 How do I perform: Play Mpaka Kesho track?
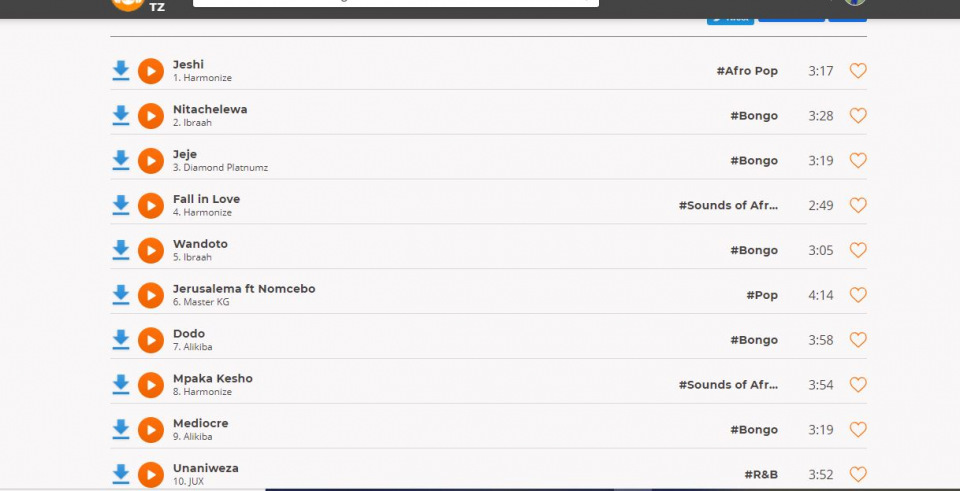pos(150,385)
